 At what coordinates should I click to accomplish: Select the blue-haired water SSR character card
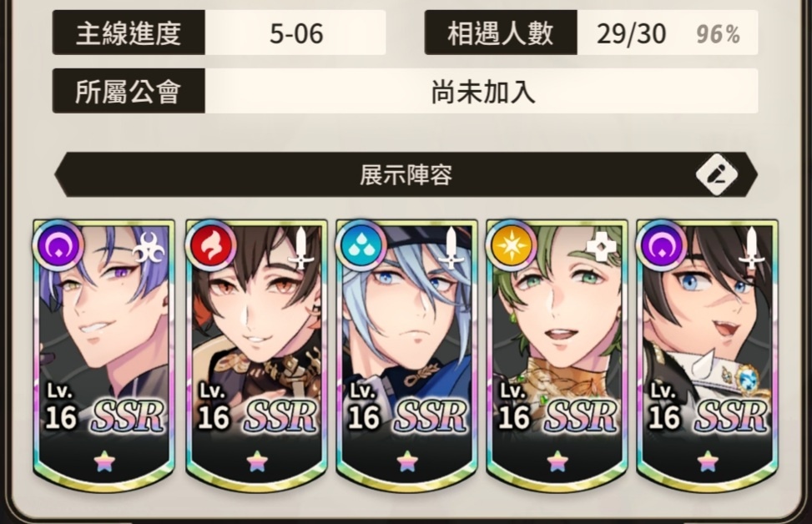[406, 355]
